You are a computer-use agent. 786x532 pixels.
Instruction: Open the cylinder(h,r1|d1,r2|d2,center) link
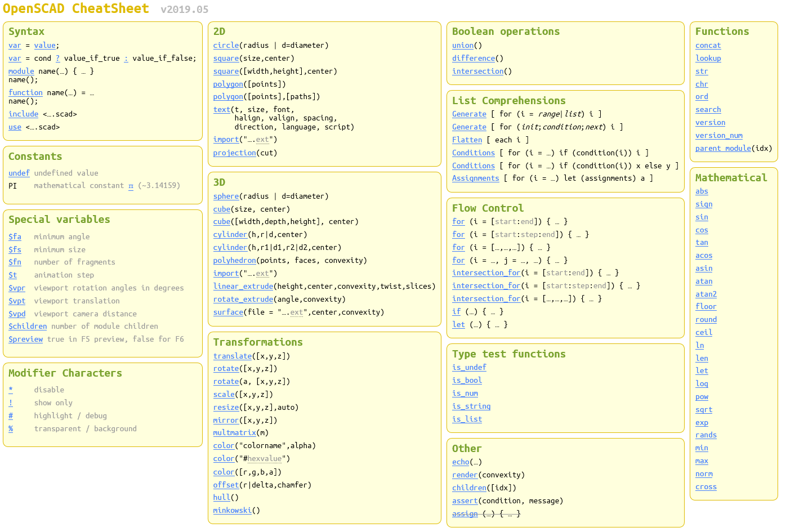[x=230, y=248]
